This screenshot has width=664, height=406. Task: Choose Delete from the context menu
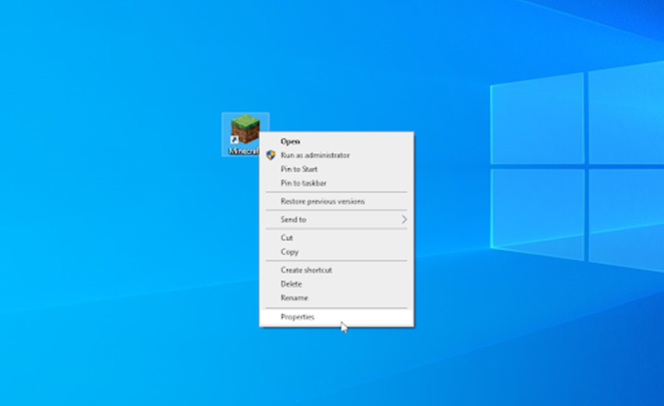click(x=291, y=284)
